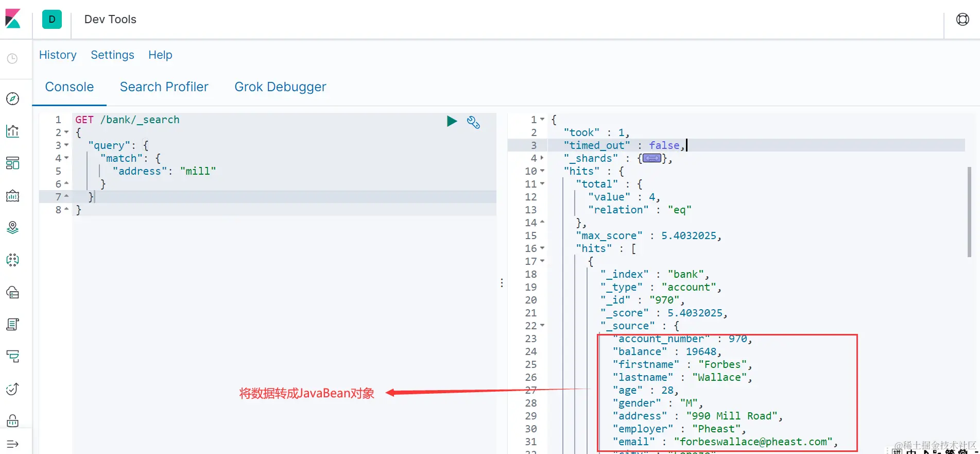Viewport: 980px width, 454px height.
Task: Click the "value" : 4 line
Action: [624, 197]
